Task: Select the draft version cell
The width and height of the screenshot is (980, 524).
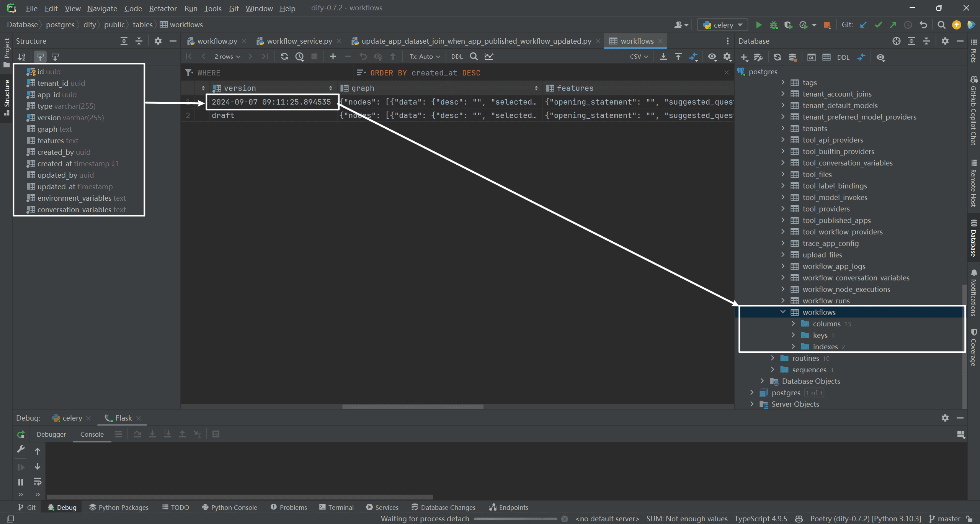Action: coord(273,115)
